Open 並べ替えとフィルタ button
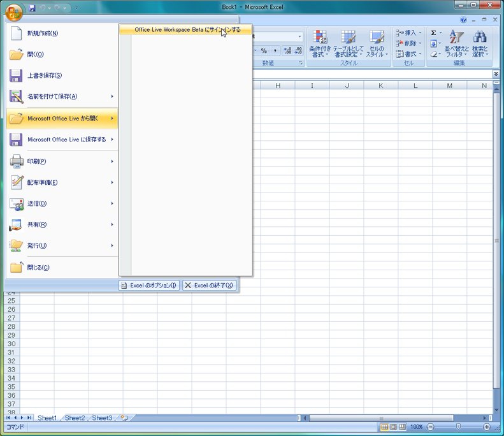The width and height of the screenshot is (504, 436). click(x=456, y=43)
